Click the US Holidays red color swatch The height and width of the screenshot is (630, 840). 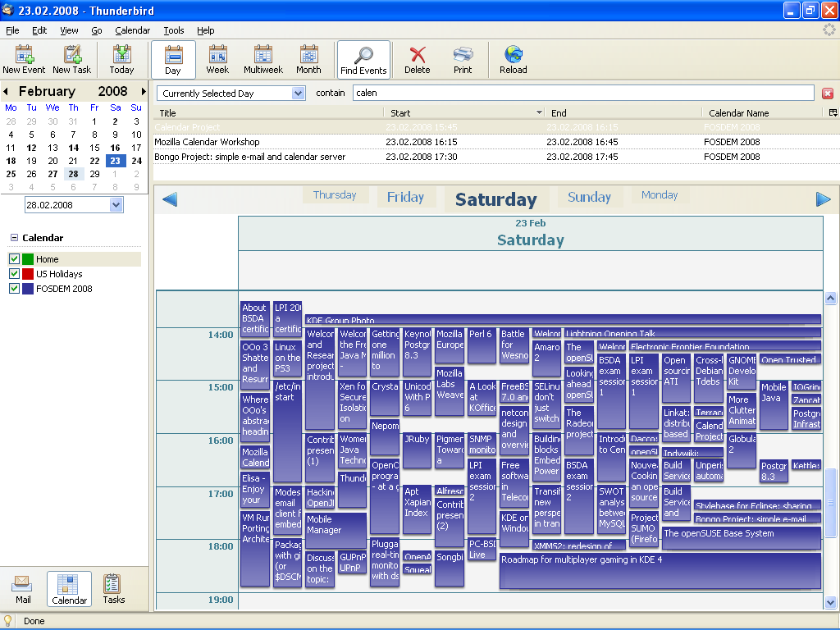click(x=28, y=274)
